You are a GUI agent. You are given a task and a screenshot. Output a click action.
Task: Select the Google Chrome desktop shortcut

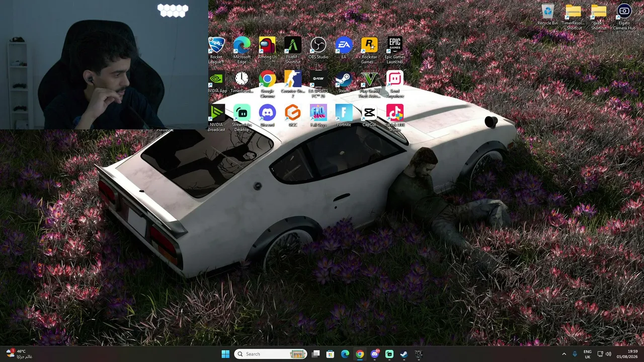(x=267, y=84)
